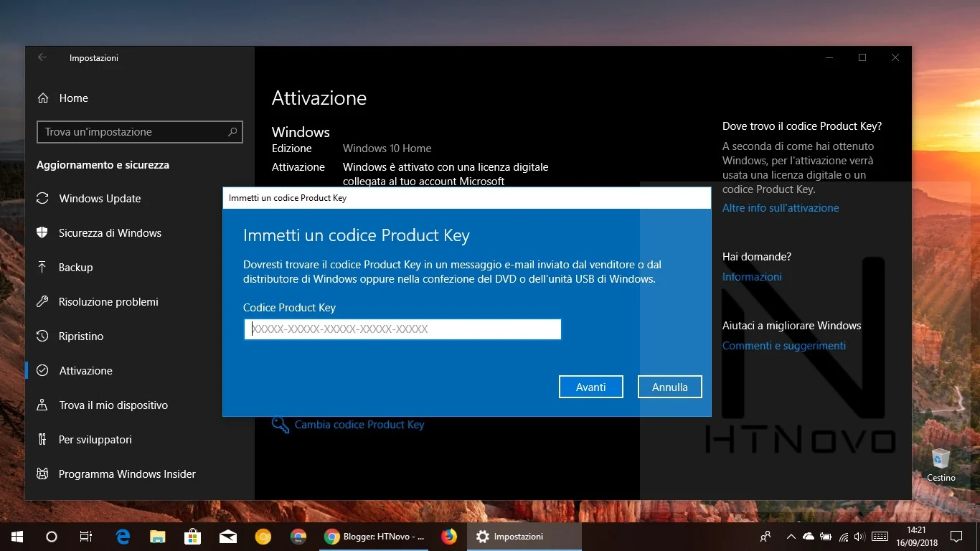Open the Informazioni link

pyautogui.click(x=752, y=277)
